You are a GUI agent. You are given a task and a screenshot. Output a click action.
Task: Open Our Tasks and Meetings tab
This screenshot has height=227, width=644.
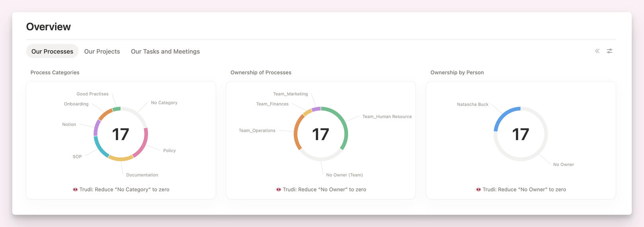(165, 51)
